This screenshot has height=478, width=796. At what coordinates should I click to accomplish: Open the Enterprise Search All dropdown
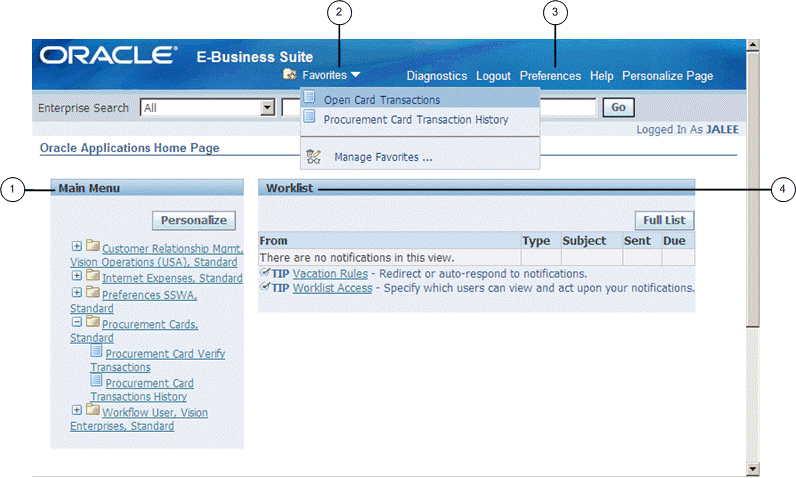[267, 108]
